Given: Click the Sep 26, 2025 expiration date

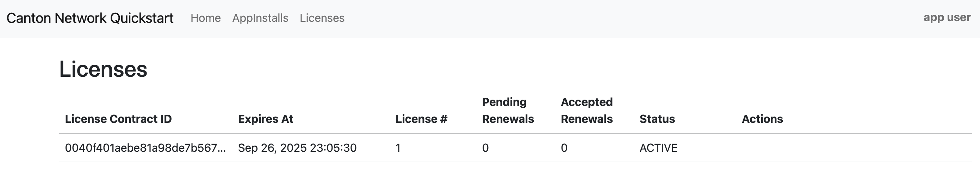Looking at the screenshot, I should coord(297,148).
